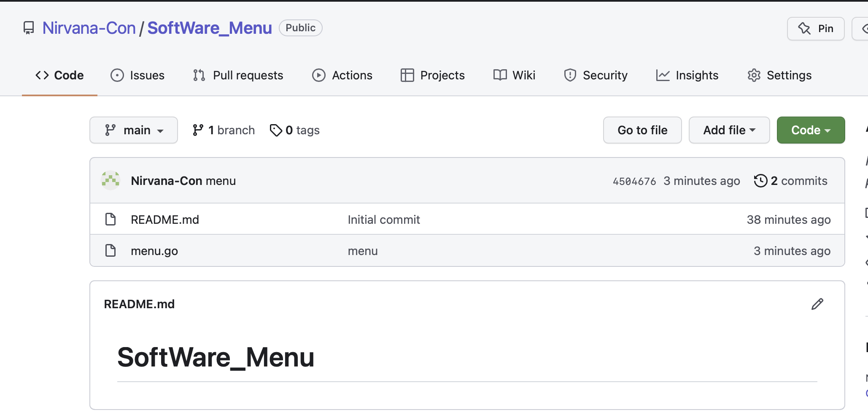The image size is (868, 418).
Task: Click the menu.go file icon
Action: [x=111, y=251]
